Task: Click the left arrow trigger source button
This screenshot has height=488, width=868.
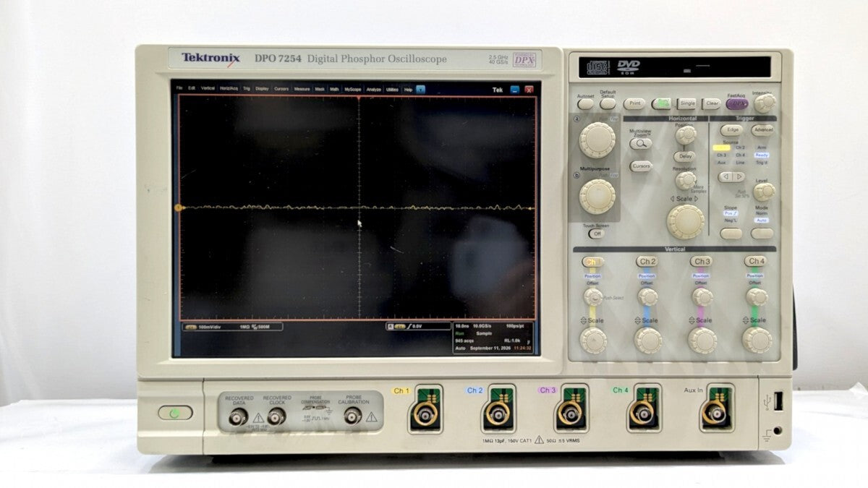Action: [x=726, y=177]
